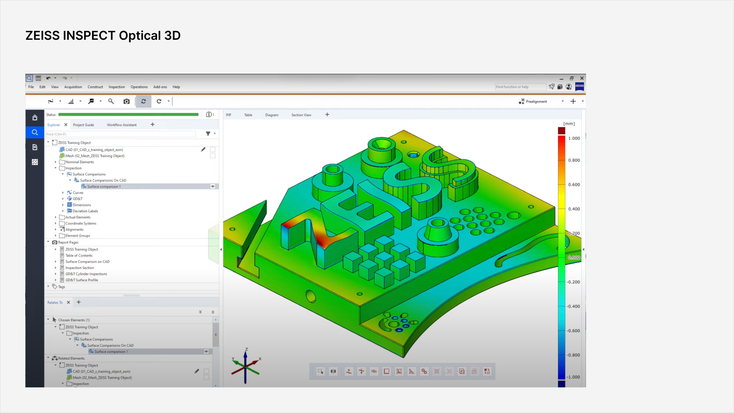
Task: Expand the Nominal Elements tree node
Action: pyautogui.click(x=56, y=162)
